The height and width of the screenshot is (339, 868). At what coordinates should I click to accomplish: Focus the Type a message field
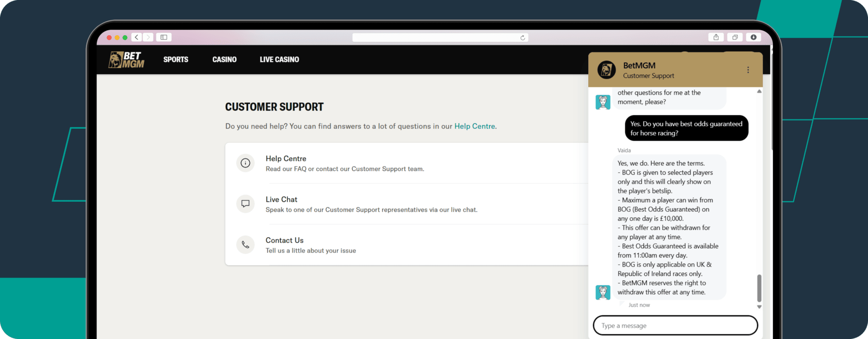pyautogui.click(x=675, y=325)
